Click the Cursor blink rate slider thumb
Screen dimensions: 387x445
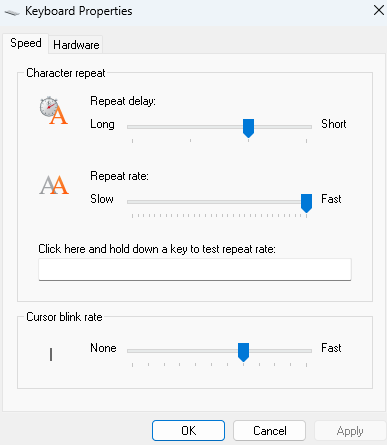point(244,352)
